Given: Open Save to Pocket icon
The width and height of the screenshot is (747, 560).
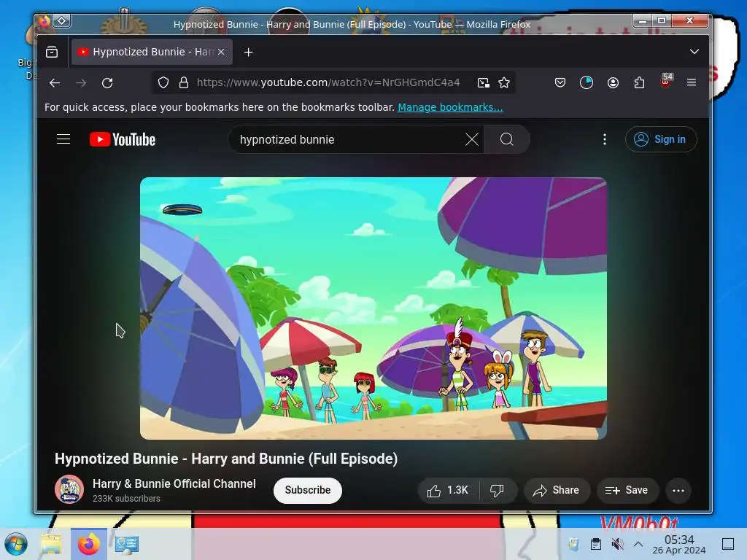Looking at the screenshot, I should [x=560, y=83].
